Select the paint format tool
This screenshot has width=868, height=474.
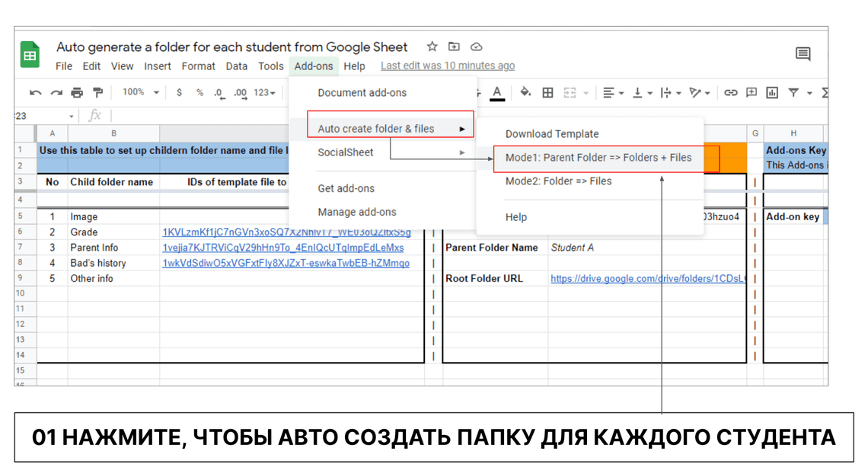(x=97, y=93)
